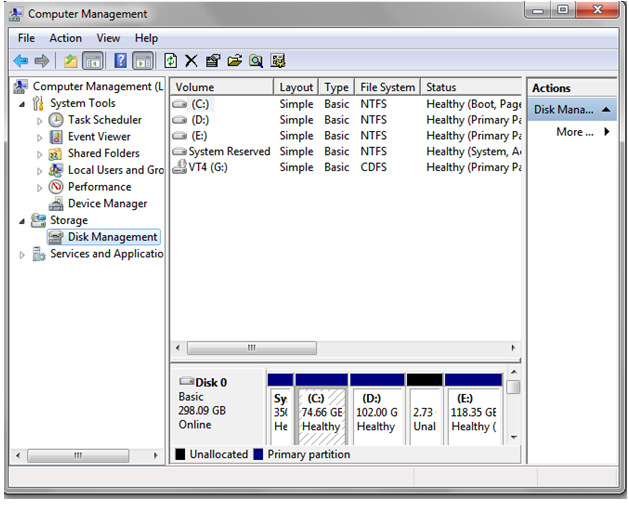Sort by the Type column header
This screenshot has width=629, height=505.
[336, 87]
